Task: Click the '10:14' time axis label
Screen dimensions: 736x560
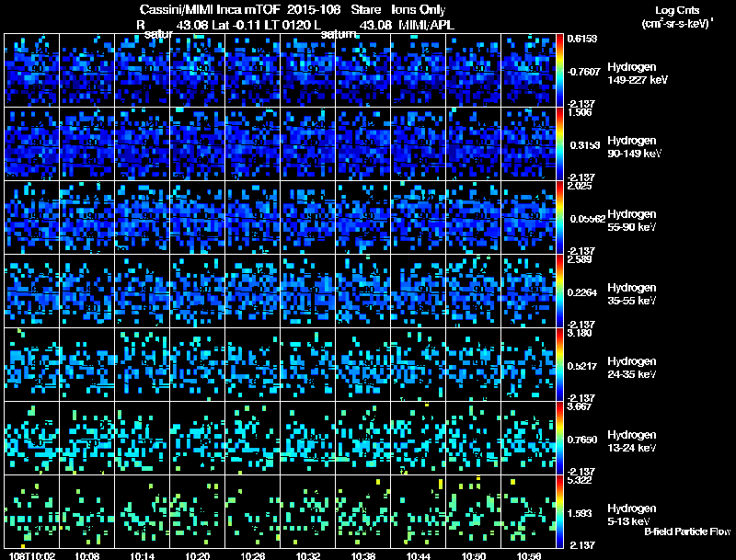Action: click(x=143, y=556)
